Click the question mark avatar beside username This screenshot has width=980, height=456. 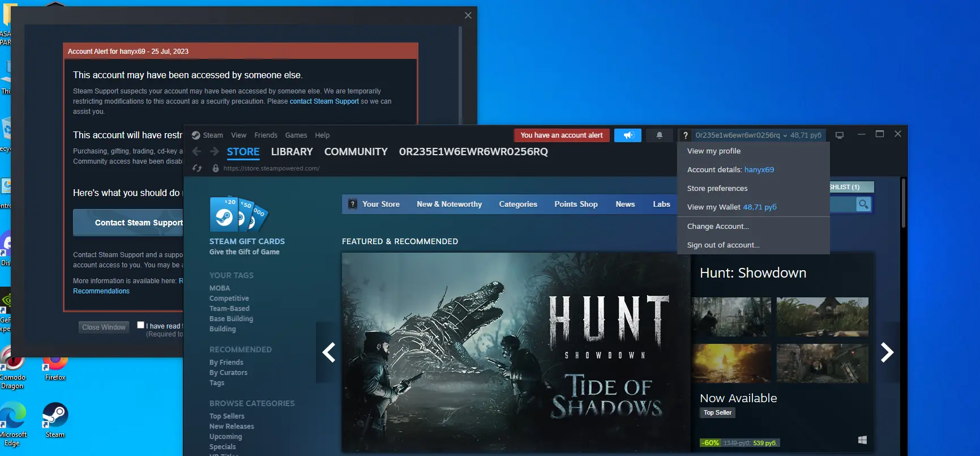pos(685,135)
